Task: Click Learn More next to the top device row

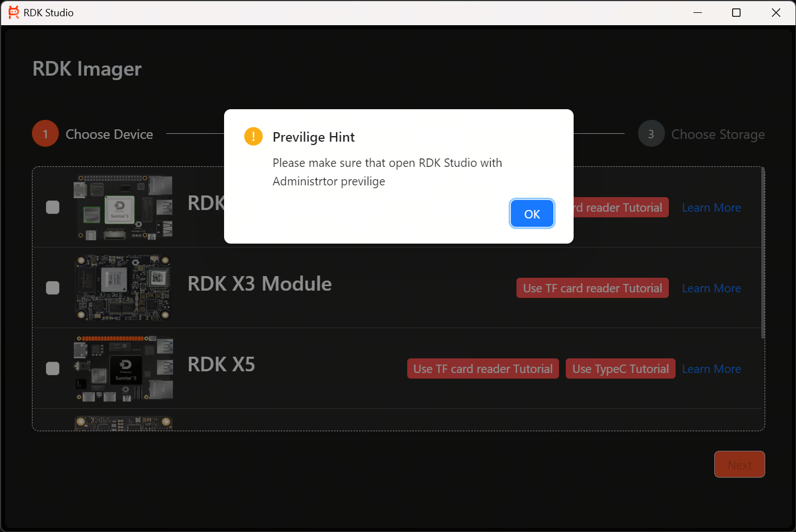Action: point(711,207)
